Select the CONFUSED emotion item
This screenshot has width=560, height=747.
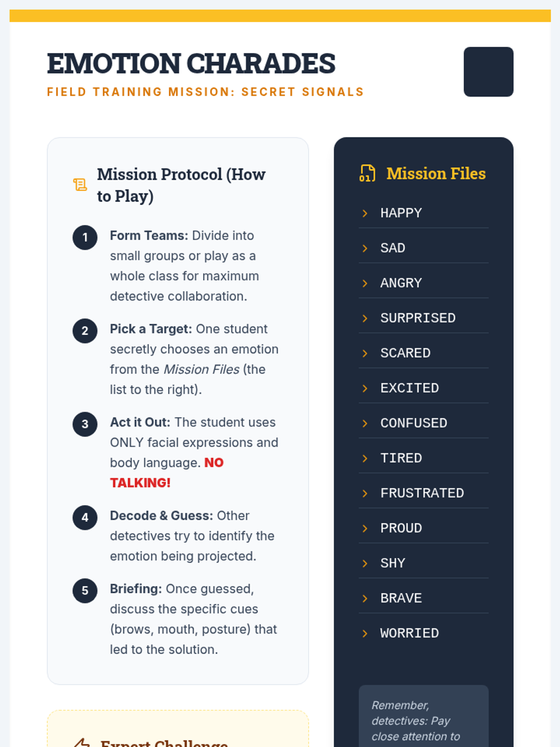[x=413, y=423]
